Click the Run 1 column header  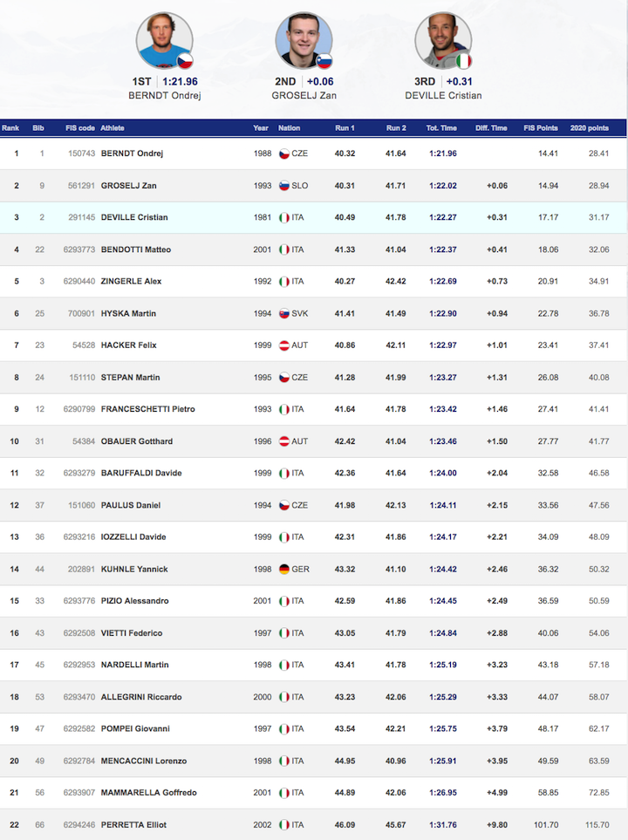point(345,128)
